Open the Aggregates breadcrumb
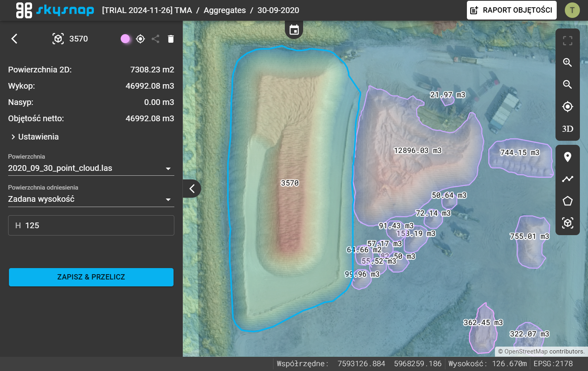Screen dimensions: 588x371 (225, 10)
